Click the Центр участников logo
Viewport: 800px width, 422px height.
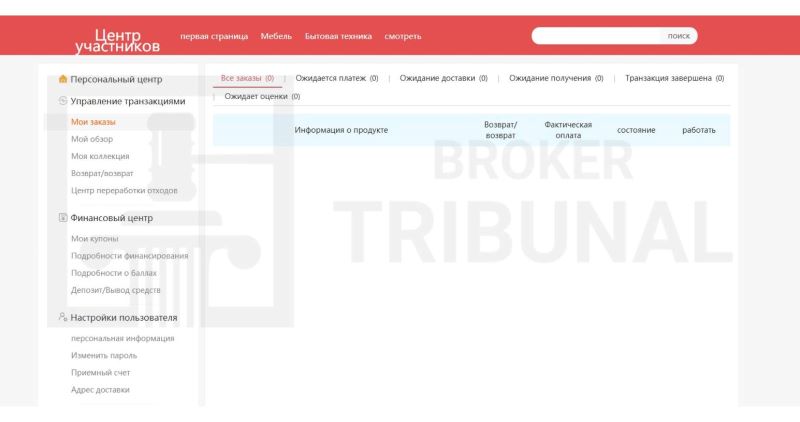point(117,40)
